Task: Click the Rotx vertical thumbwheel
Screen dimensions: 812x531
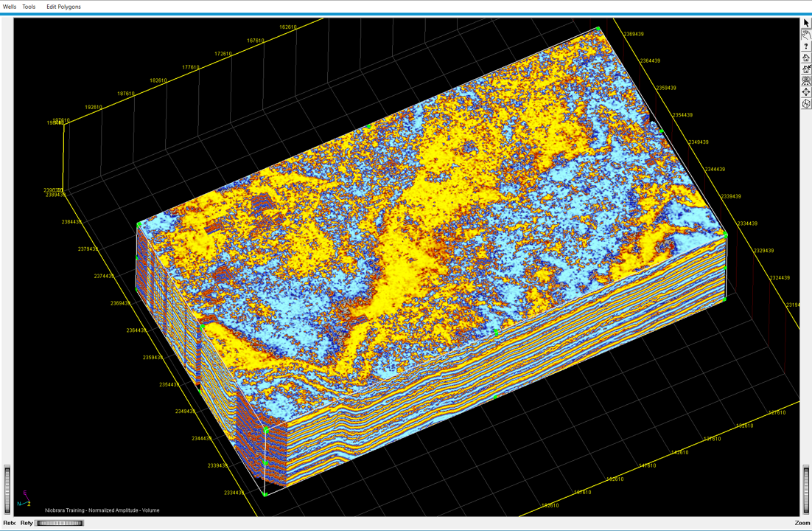Action: coord(7,490)
